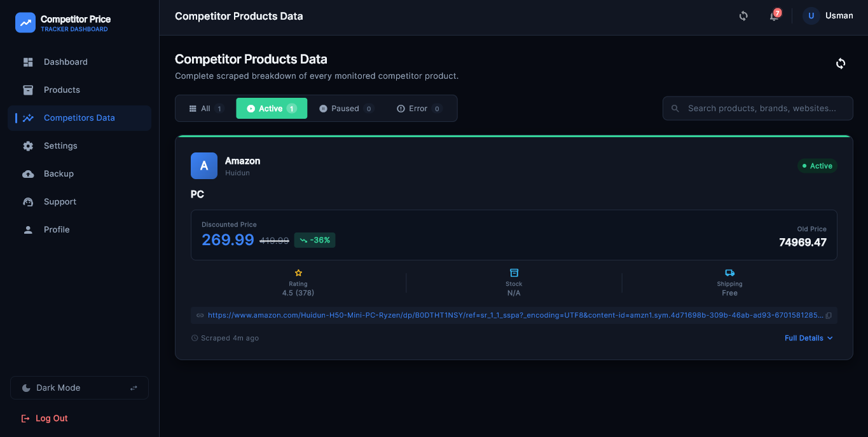Image resolution: width=868 pixels, height=437 pixels.
Task: Click the product title PC
Action: [x=197, y=194]
